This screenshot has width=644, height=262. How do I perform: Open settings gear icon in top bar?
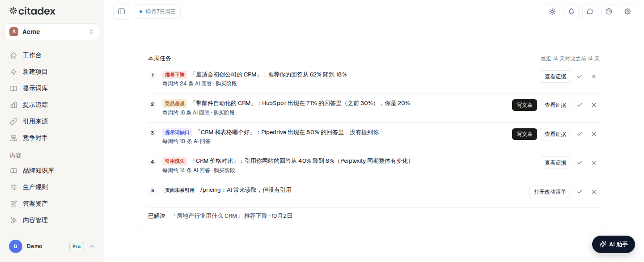[x=627, y=12]
